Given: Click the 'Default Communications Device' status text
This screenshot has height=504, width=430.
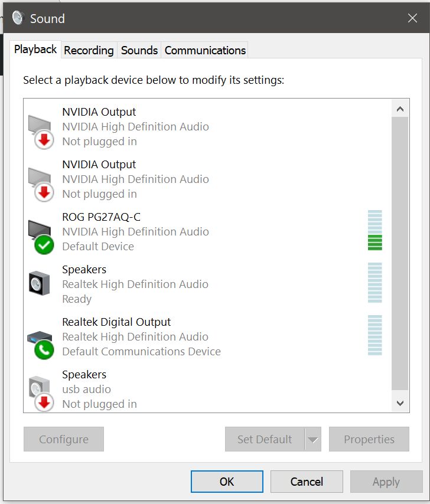Looking at the screenshot, I should pyautogui.click(x=141, y=351).
